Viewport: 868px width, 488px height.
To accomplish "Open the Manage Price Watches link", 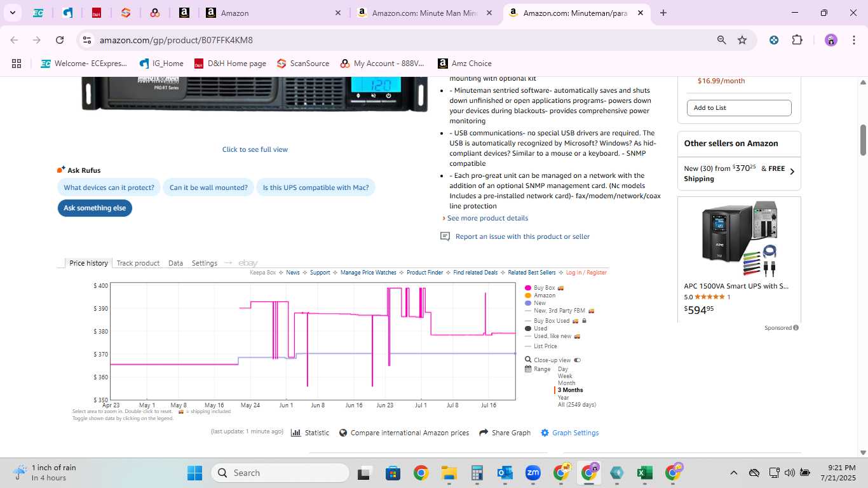I will 368,273.
